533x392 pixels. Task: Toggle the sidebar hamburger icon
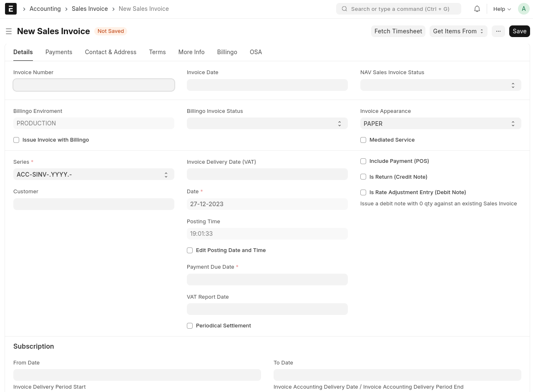pos(9,31)
